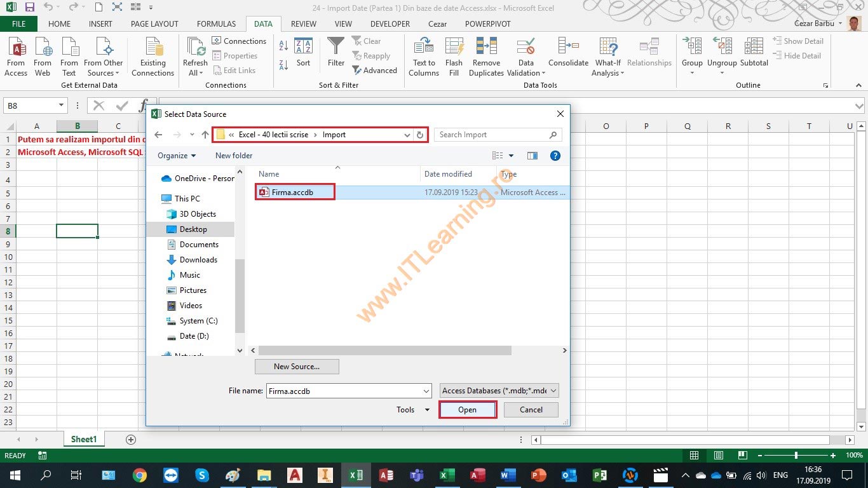Switch to the INSERT tab
The height and width of the screenshot is (488, 868).
tap(100, 24)
